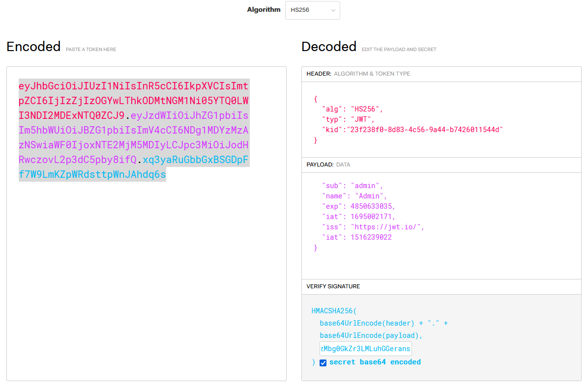This screenshot has width=588, height=387.
Task: Click the purple payload segment of encoded token
Action: [x=133, y=145]
